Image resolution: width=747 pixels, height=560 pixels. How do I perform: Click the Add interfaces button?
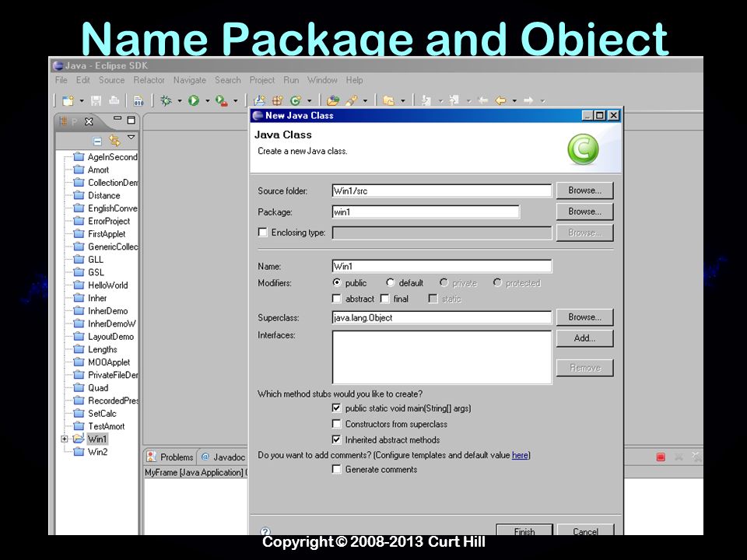point(584,338)
